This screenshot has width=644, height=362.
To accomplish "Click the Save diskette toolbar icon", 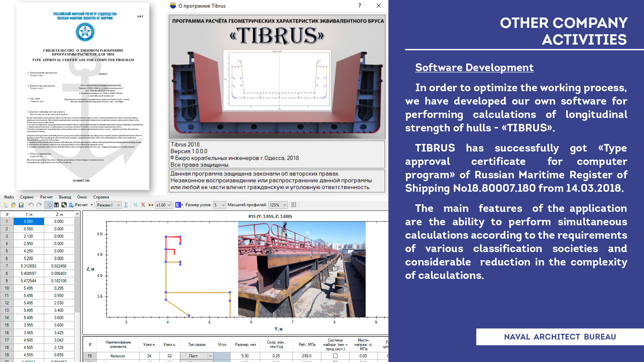I will [x=21, y=205].
